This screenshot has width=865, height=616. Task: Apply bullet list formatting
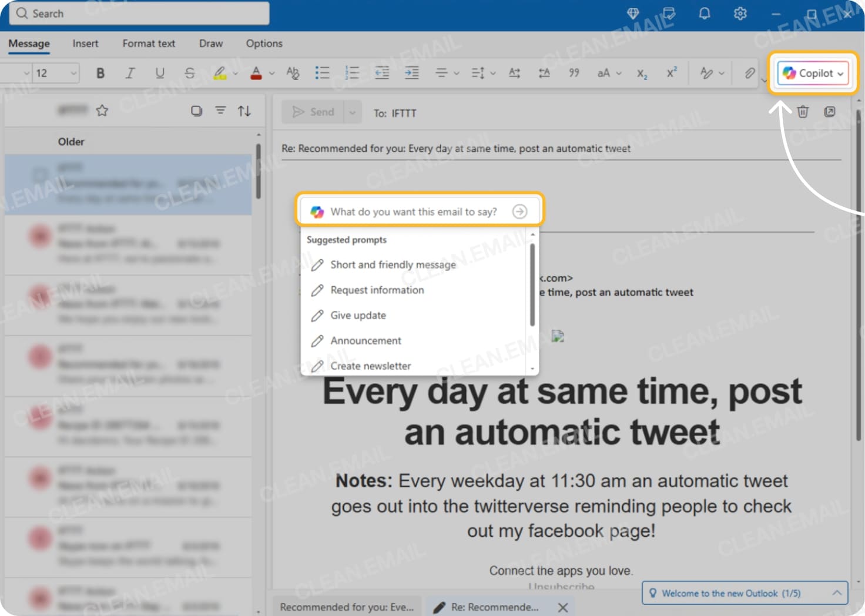pos(322,73)
